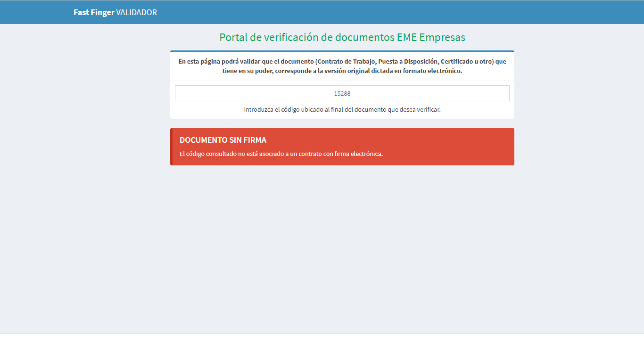The image size is (644, 343).
Task: Click the "VALIDADOR" word in header
Action: [x=137, y=12]
